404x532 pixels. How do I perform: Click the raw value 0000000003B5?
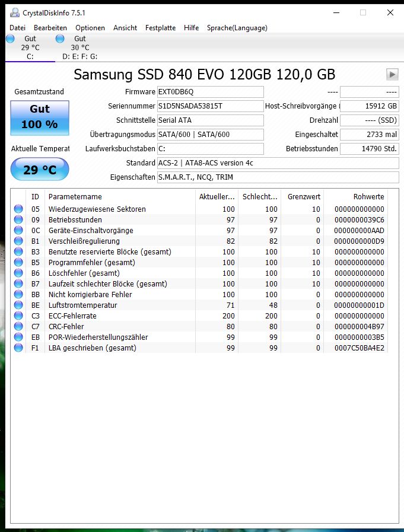(359, 337)
